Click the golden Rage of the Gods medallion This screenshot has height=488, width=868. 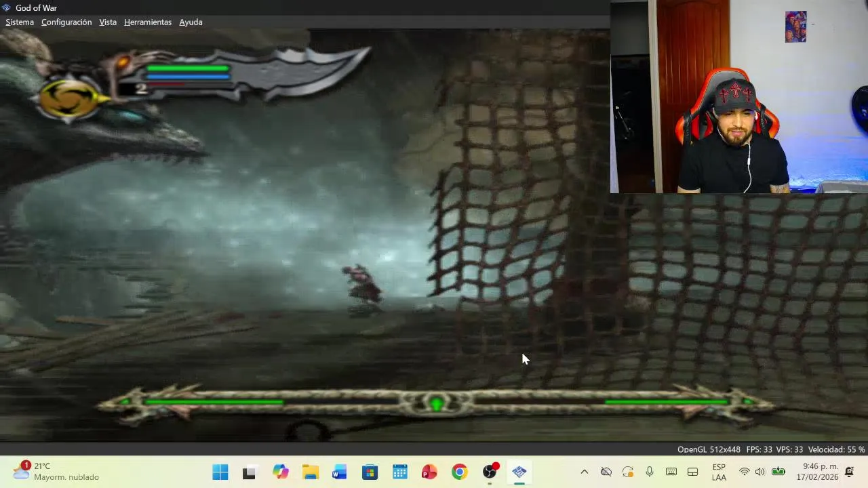pos(68,100)
